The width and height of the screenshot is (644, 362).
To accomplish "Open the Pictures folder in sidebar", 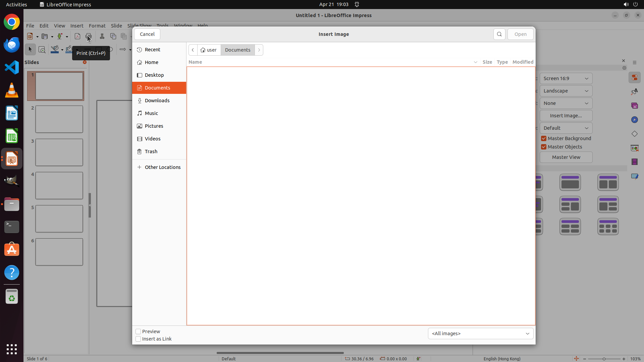I will click(x=154, y=126).
